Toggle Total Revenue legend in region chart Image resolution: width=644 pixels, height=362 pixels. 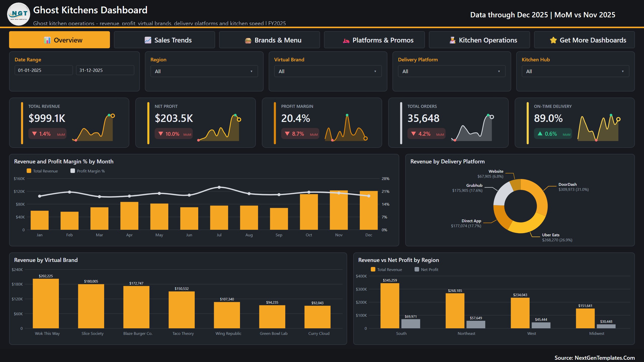386,269
